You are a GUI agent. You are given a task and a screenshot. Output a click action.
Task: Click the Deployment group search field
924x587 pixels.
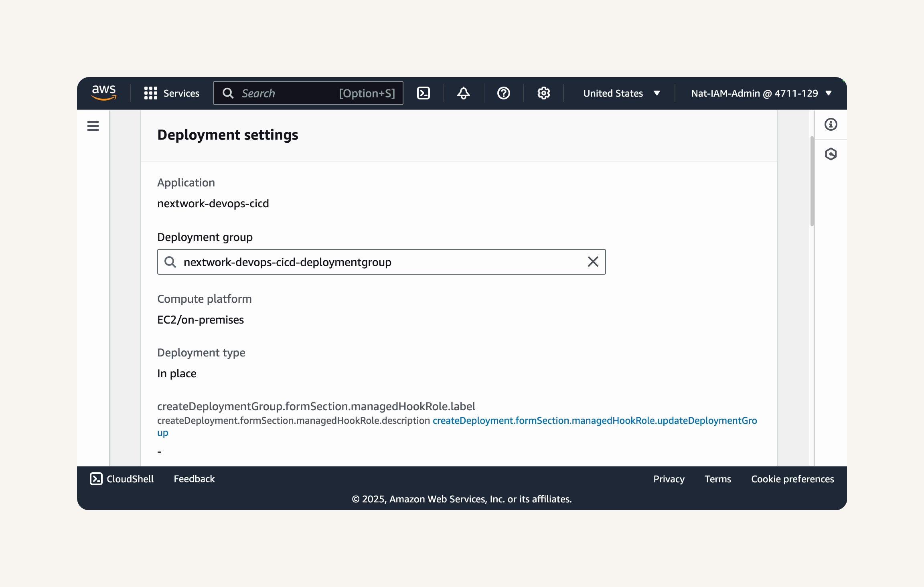[x=381, y=262]
